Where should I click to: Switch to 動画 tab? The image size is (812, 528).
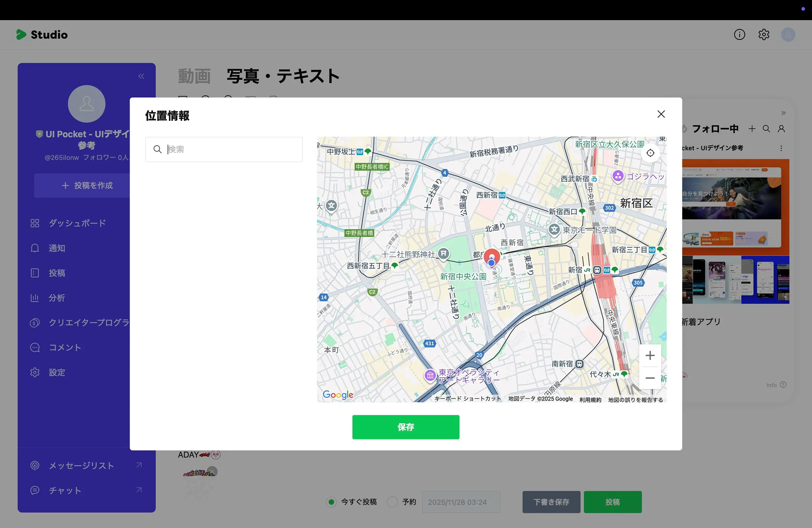194,76
